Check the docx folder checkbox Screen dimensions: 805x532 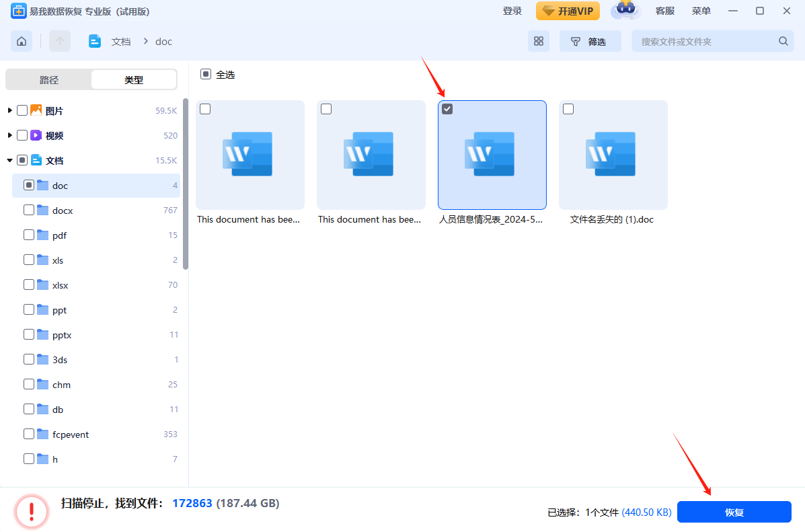(29, 211)
